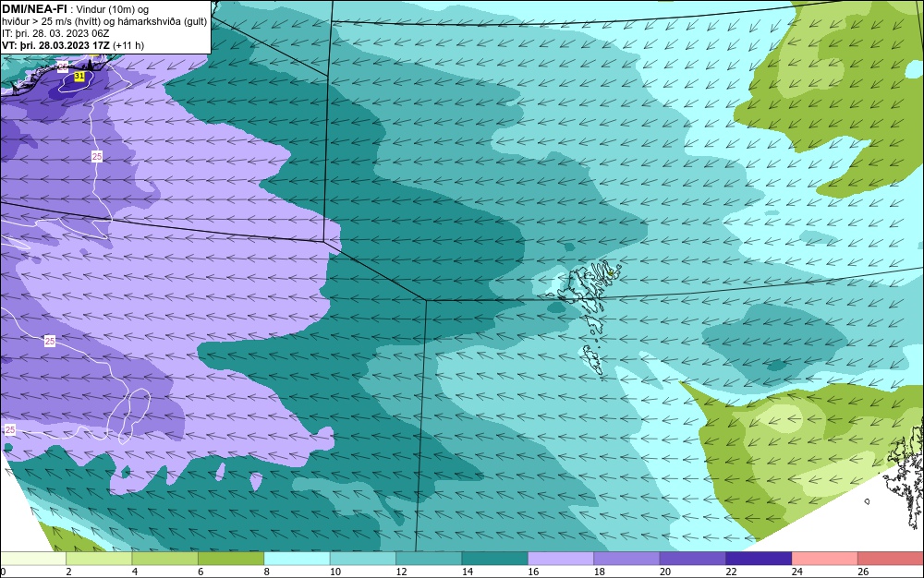924x578 pixels.
Task: Click the legend scale value 2
Action: tap(69, 572)
